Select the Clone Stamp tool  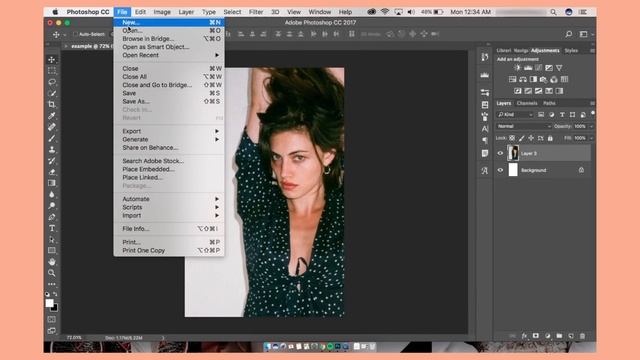click(52, 149)
